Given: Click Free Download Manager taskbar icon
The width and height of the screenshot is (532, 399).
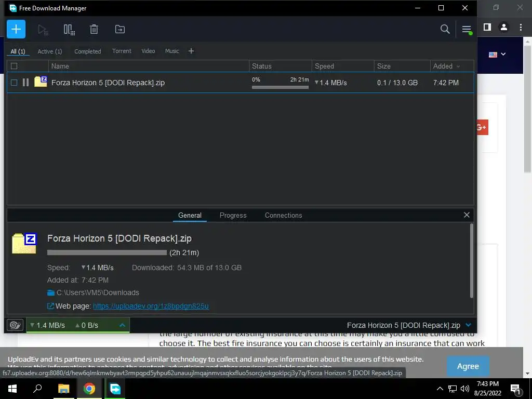Looking at the screenshot, I should click(115, 389).
